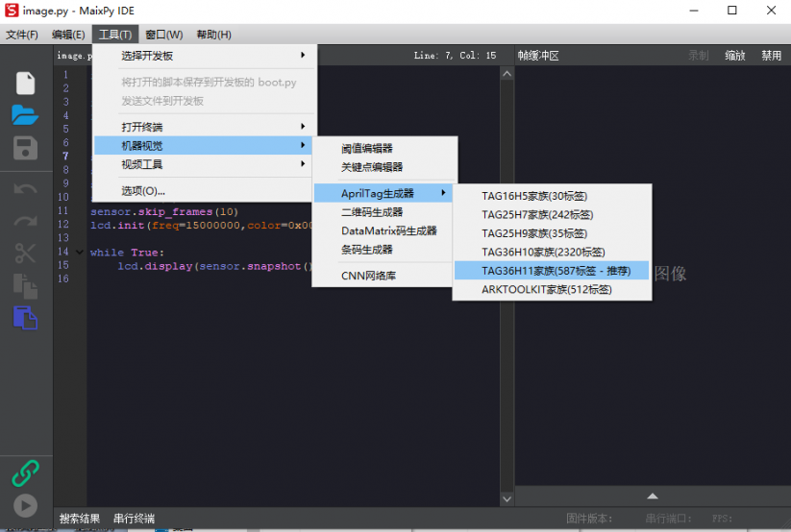Screen dimensions: 791x532
Task: Click the save floppy disk icon
Action: click(25, 148)
